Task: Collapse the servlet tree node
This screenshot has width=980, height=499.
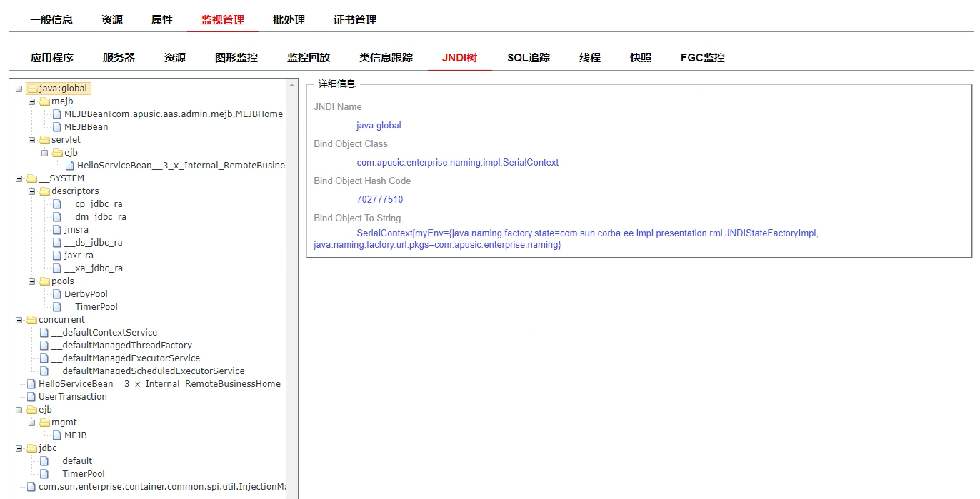Action: (x=32, y=140)
